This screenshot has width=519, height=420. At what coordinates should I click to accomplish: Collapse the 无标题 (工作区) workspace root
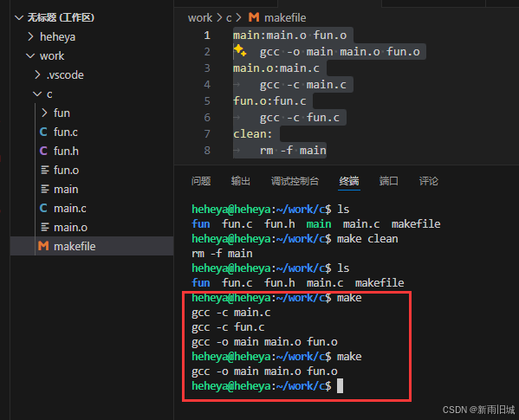point(19,17)
